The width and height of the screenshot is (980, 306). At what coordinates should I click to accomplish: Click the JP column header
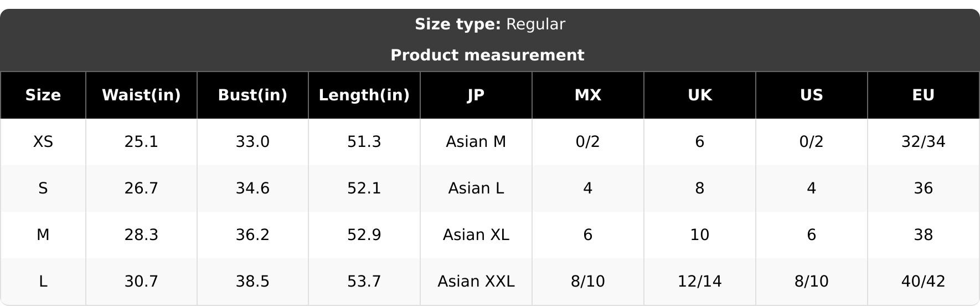(x=476, y=95)
